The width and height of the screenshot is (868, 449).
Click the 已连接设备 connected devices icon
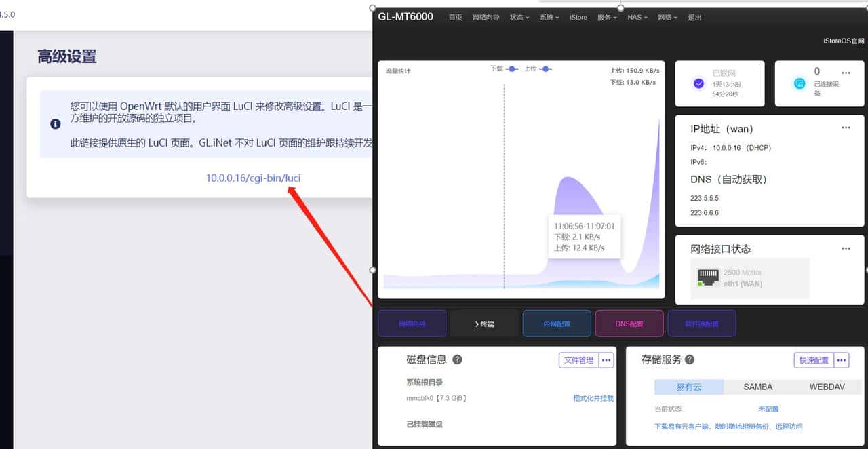[x=800, y=82]
